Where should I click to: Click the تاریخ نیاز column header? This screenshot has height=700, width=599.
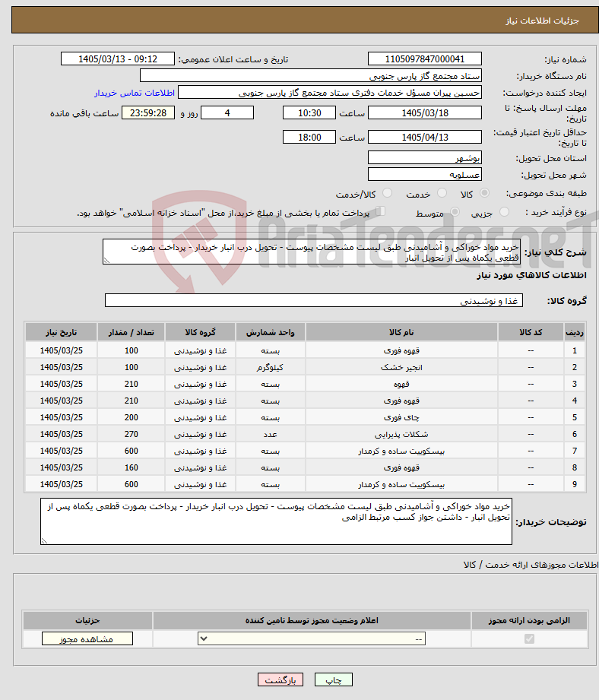(61, 332)
